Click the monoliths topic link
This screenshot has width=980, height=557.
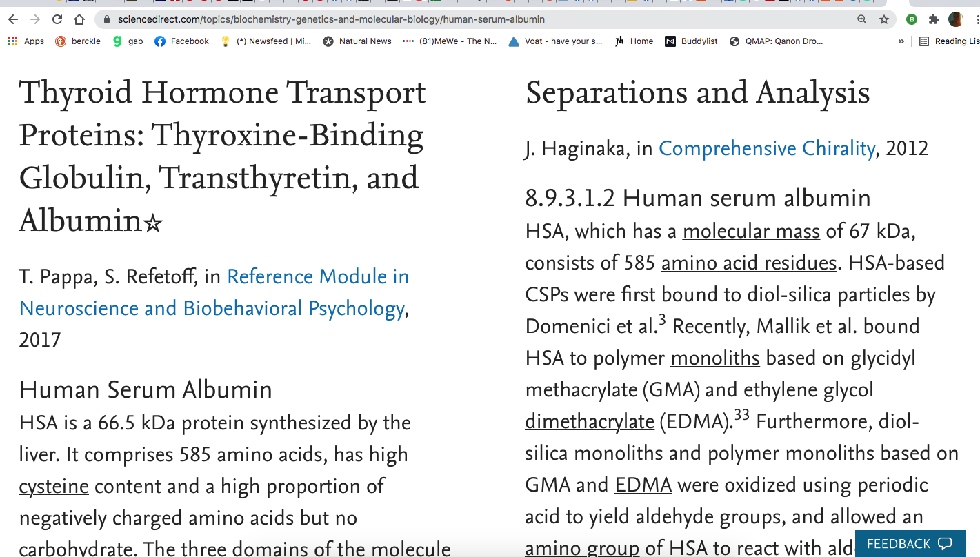pyautogui.click(x=715, y=358)
